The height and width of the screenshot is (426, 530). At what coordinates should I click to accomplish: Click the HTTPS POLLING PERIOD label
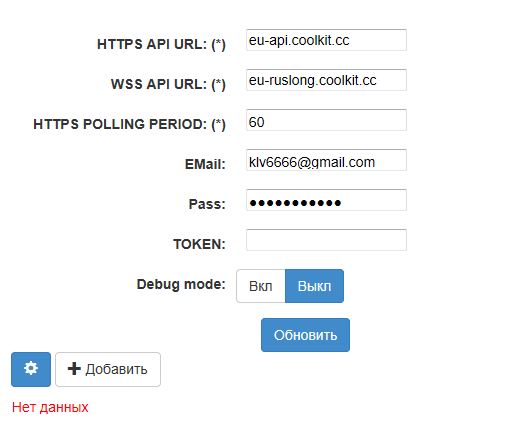click(x=129, y=124)
